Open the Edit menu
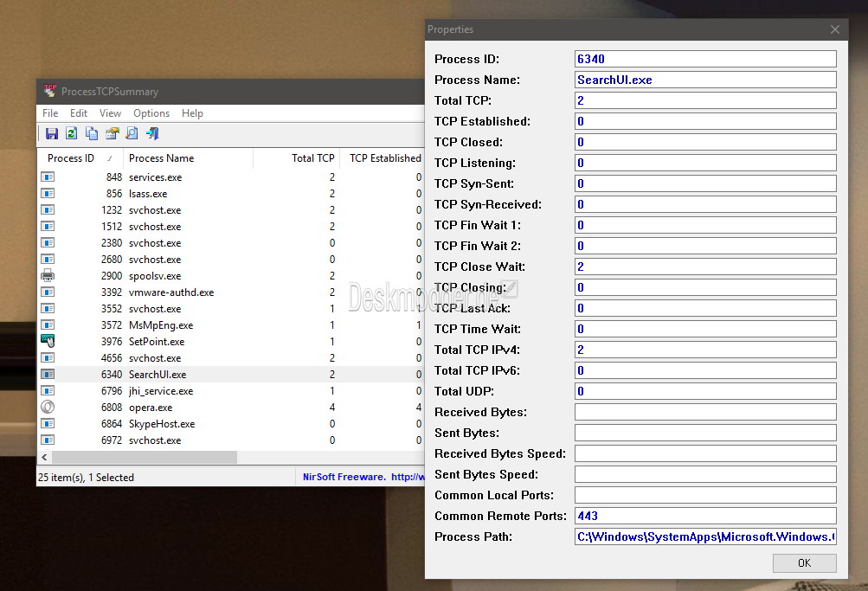The image size is (868, 591). pyautogui.click(x=79, y=112)
